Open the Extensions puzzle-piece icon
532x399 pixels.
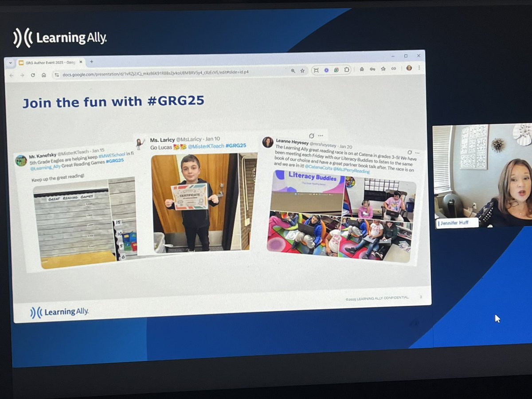click(x=347, y=70)
